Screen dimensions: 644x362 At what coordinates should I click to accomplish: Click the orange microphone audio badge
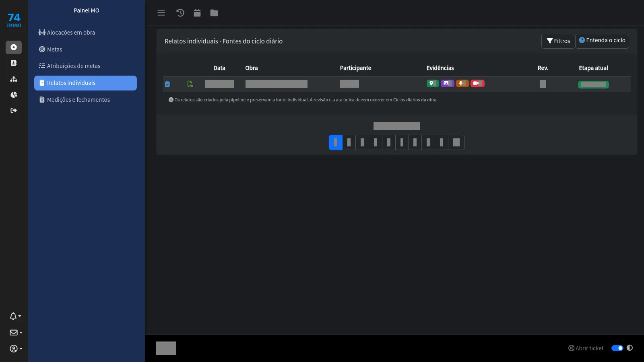tap(462, 83)
